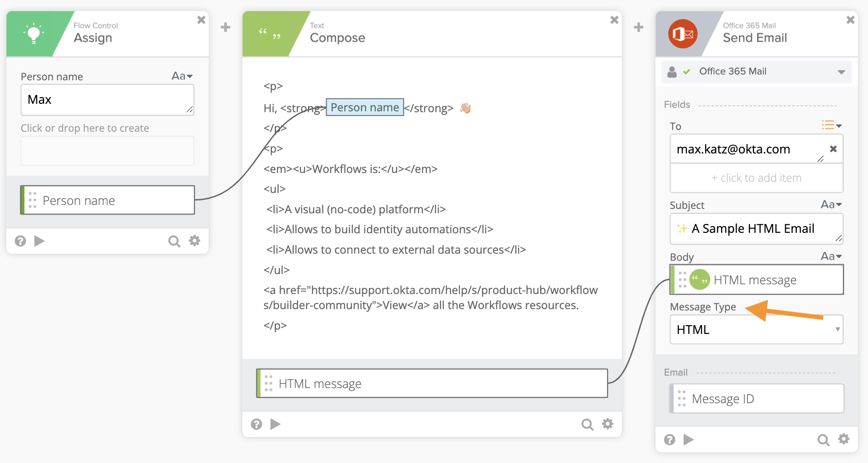Screen dimensions: 868x463
Task: Add a card after the Compose card
Action: click(639, 27)
